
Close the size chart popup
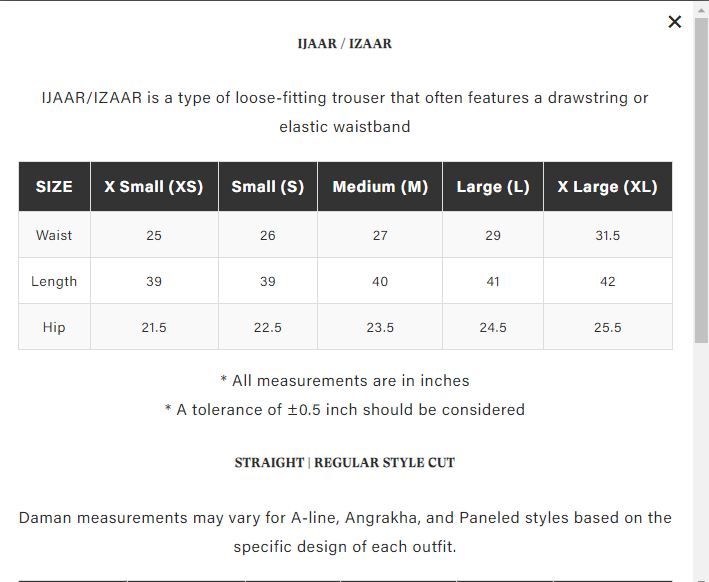[675, 22]
